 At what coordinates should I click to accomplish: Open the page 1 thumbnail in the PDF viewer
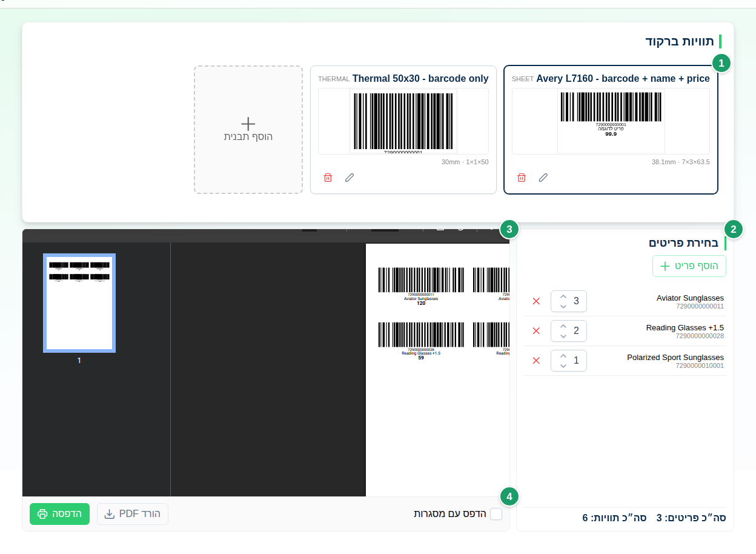click(x=79, y=303)
